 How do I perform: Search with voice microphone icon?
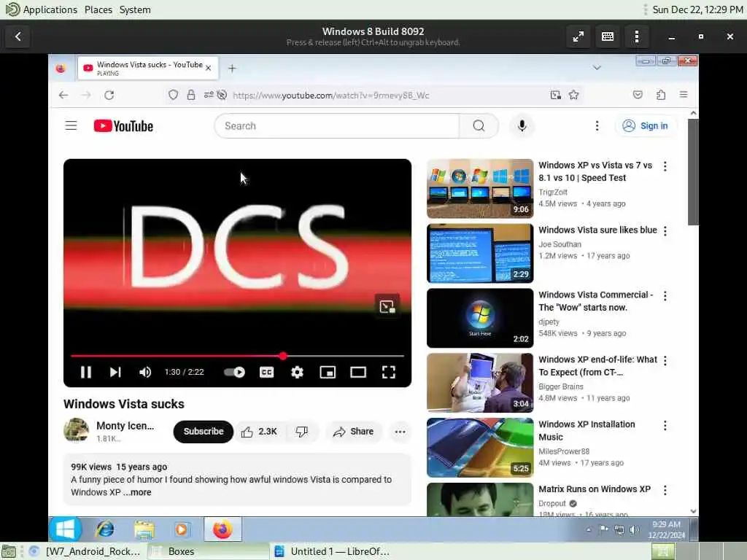(522, 125)
